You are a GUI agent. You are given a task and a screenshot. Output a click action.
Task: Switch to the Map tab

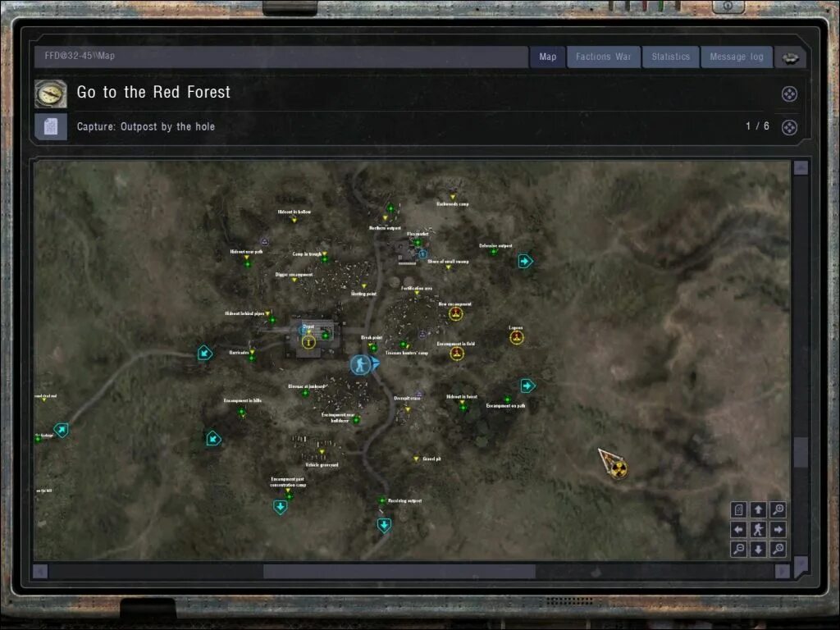click(547, 57)
